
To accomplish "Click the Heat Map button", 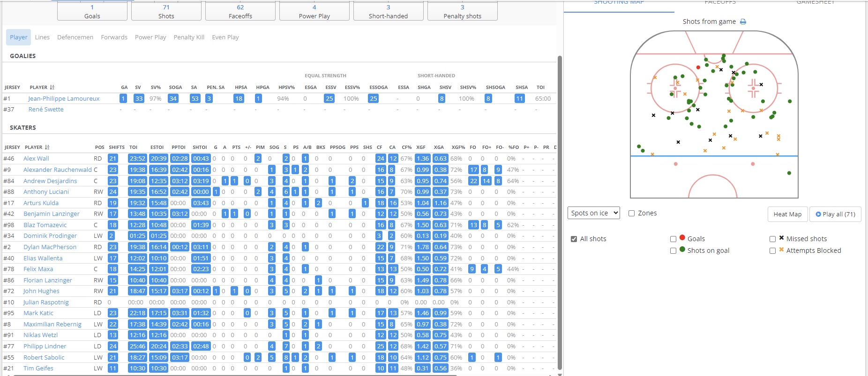I will tap(787, 214).
